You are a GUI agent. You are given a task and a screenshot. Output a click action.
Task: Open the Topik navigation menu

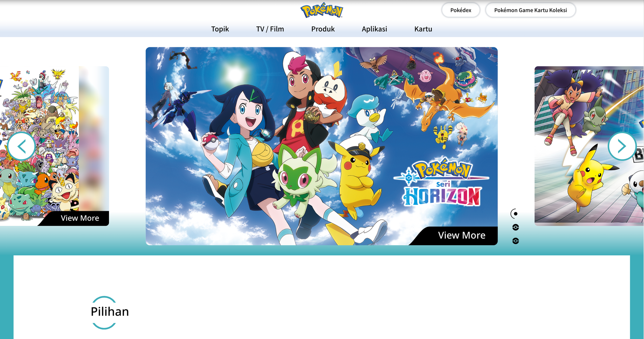coord(220,29)
